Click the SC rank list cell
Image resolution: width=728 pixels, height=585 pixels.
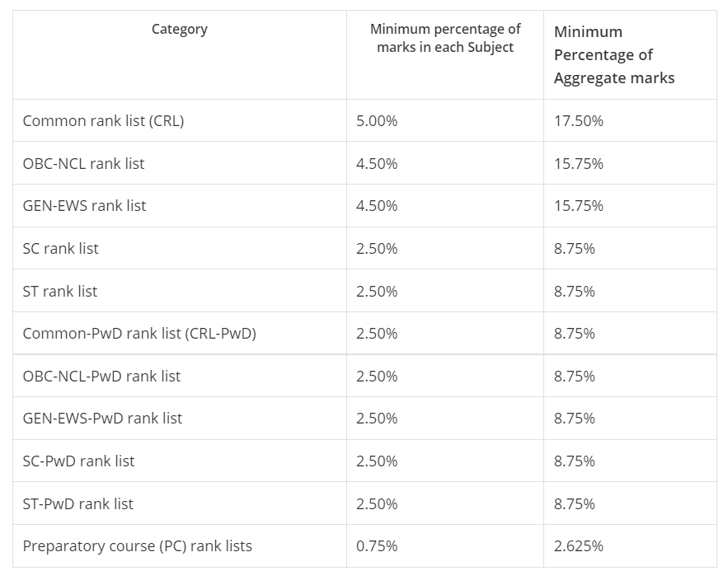pyautogui.click(x=60, y=249)
